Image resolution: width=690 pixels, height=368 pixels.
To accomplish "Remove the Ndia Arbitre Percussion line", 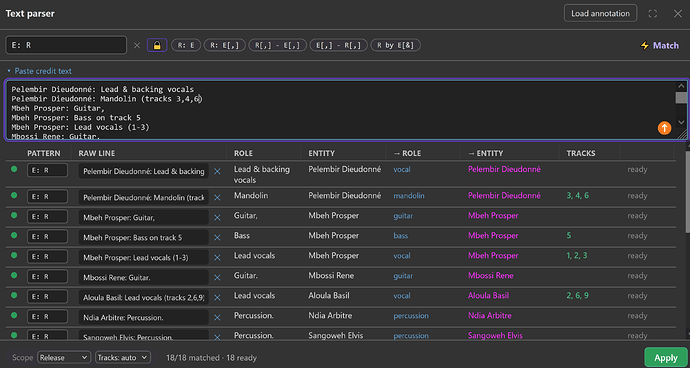I will [x=217, y=318].
